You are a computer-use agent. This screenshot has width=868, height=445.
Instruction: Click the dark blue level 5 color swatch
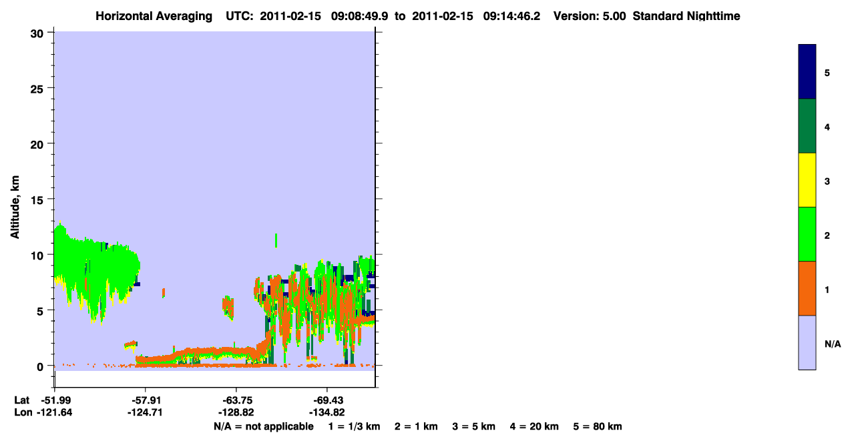(807, 72)
